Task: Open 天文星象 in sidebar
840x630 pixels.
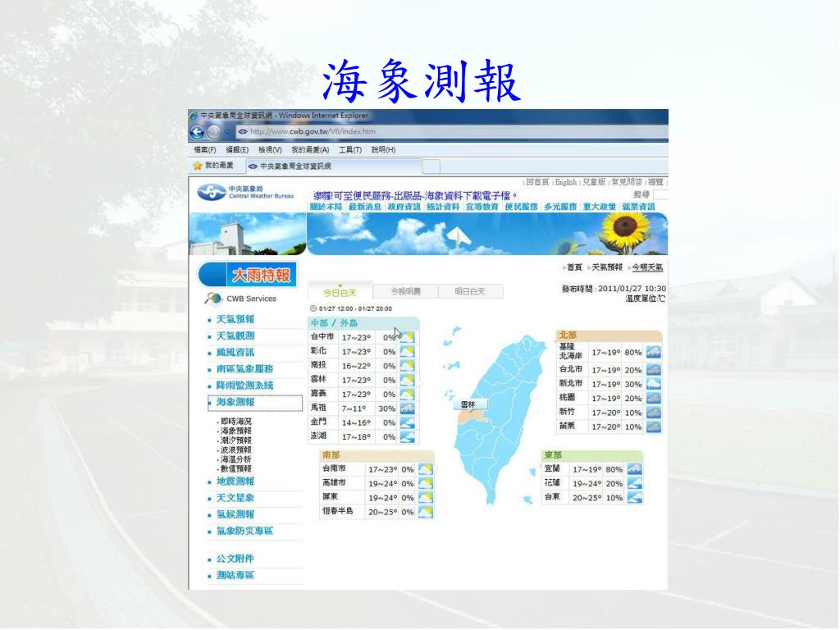Action: [235, 498]
